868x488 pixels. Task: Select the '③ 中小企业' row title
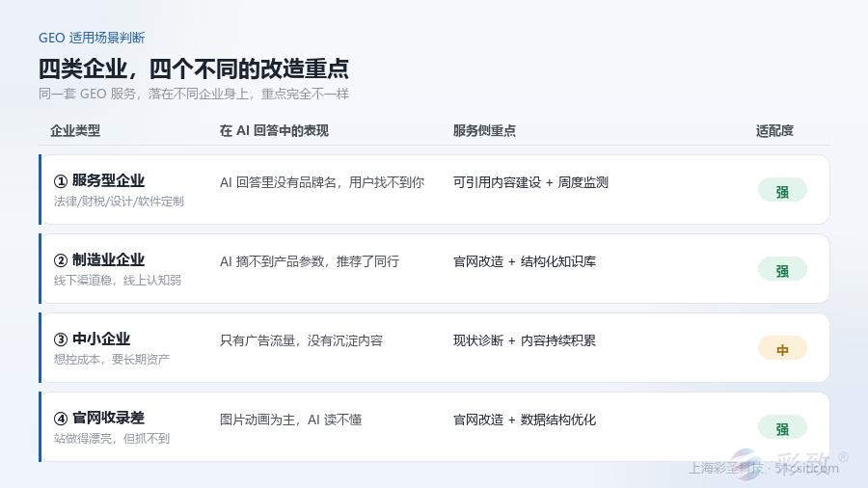[x=92, y=339]
